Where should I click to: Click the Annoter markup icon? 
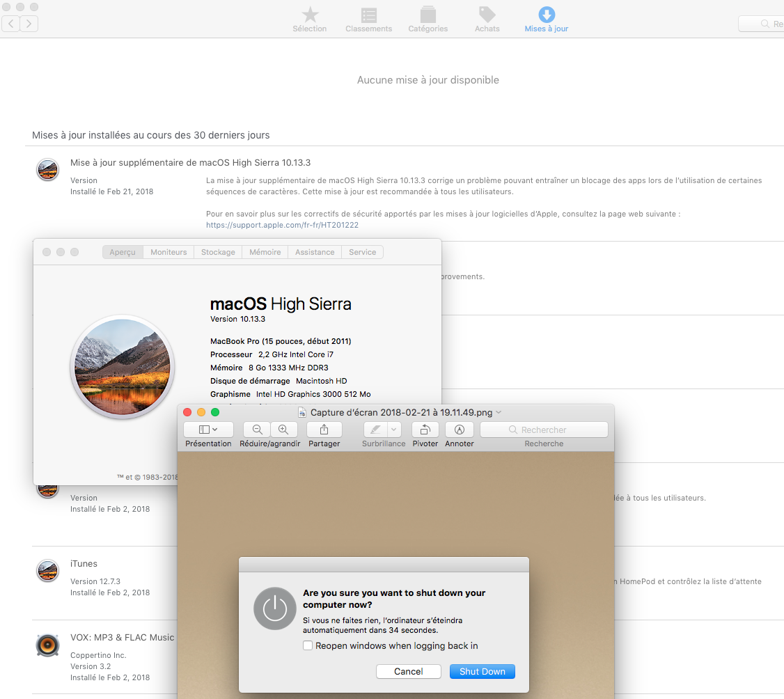point(459,430)
